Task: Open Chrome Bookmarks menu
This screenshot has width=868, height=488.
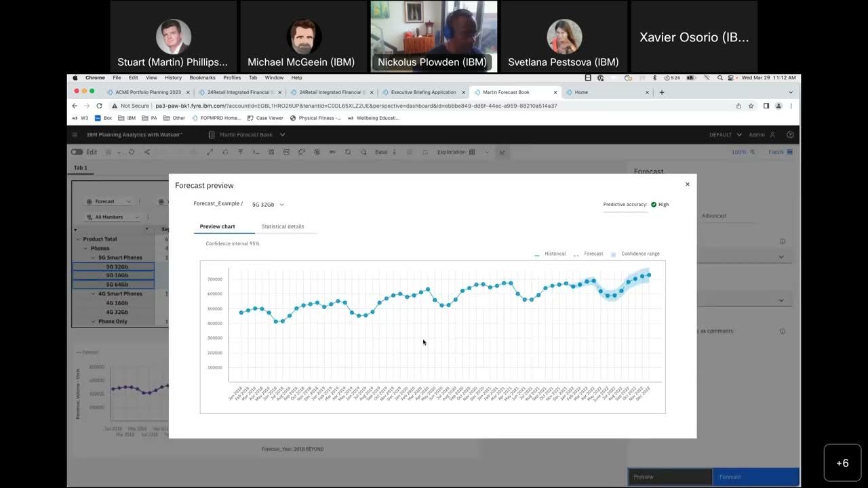Action: tap(202, 78)
